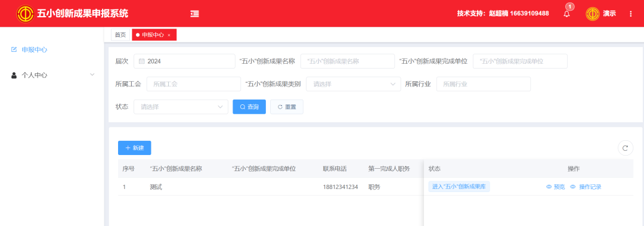Click the 演示 username text
This screenshot has height=226, width=644.
pos(609,14)
